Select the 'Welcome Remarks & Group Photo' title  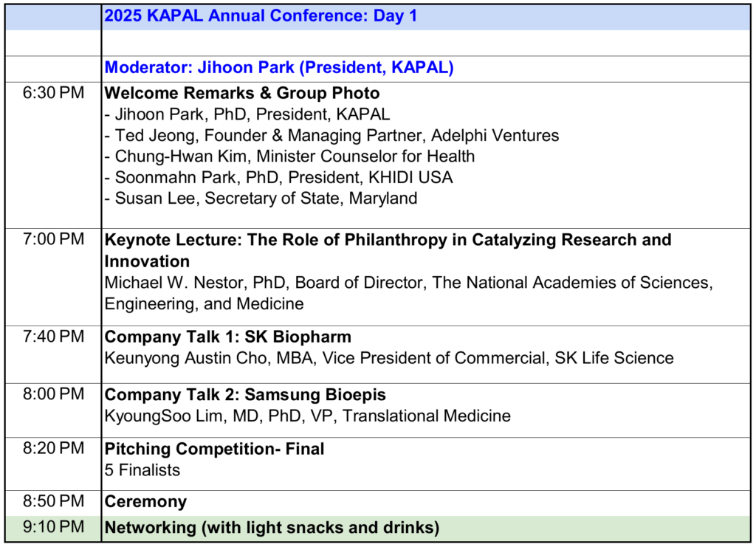[242, 94]
